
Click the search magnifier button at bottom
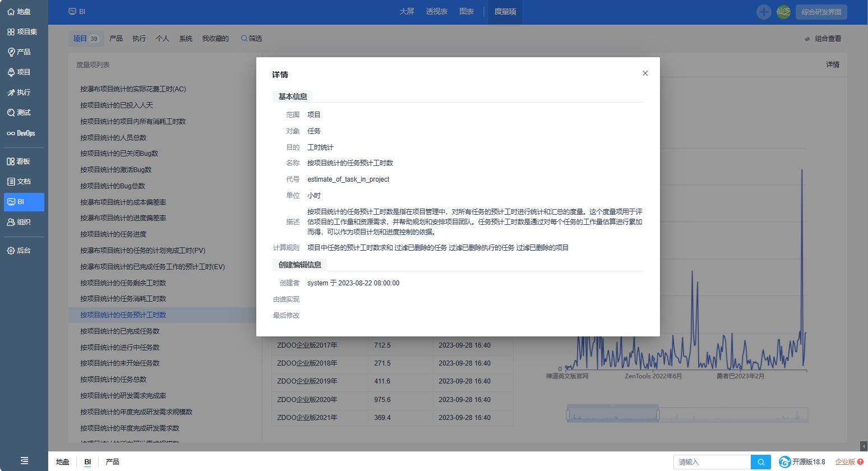coord(761,462)
